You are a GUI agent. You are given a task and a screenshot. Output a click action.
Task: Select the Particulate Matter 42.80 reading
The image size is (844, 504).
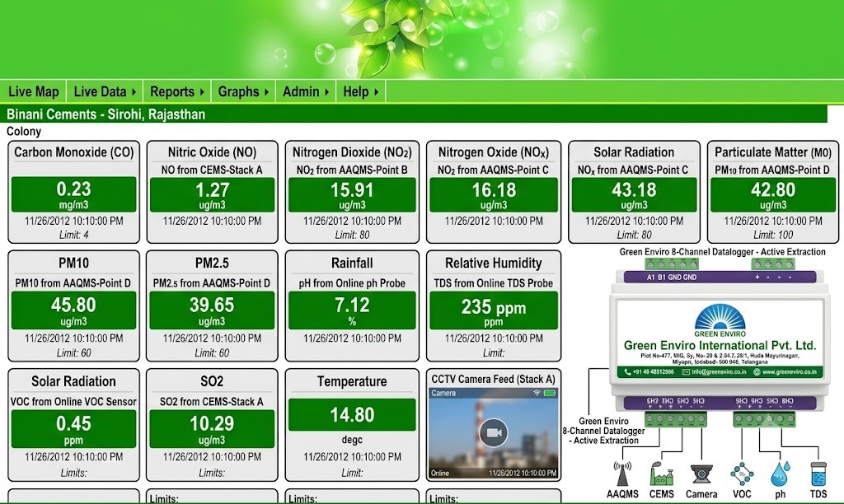[x=773, y=194]
